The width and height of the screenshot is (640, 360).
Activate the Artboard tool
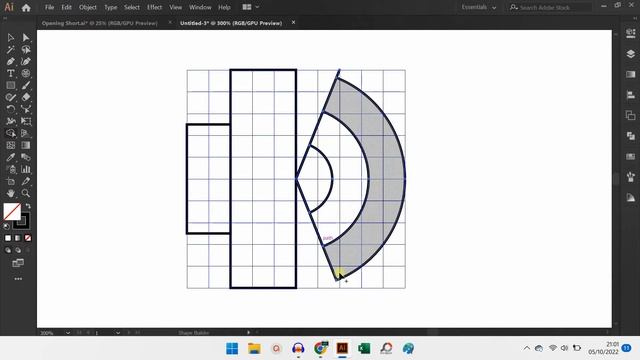[x=11, y=181]
